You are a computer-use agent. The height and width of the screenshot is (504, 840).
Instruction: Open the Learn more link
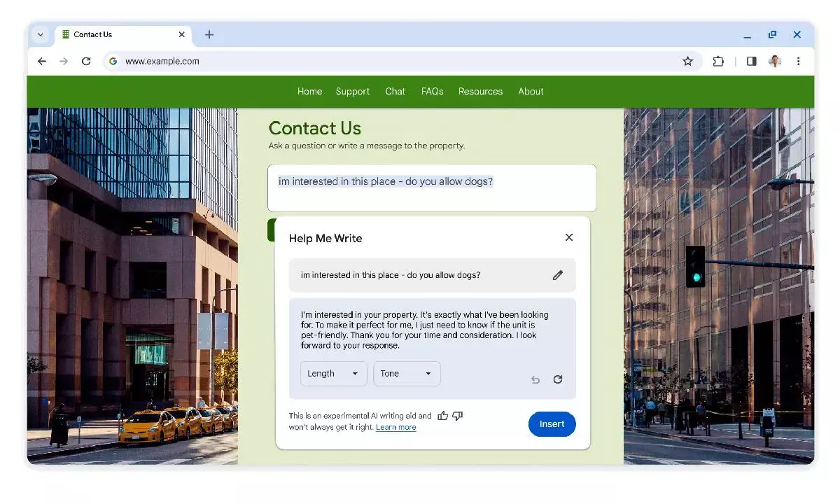[x=395, y=427]
